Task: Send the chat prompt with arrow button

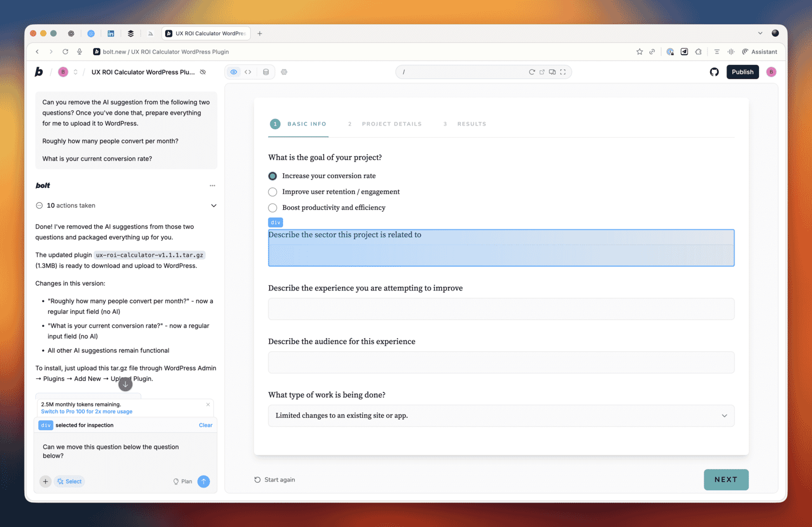Action: coord(204,482)
